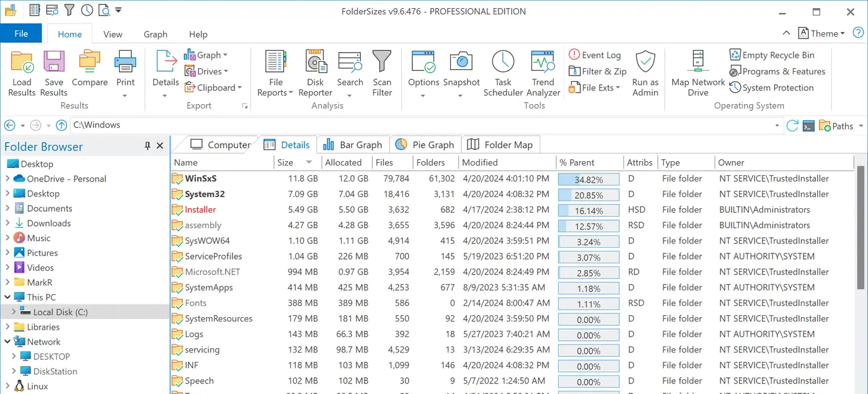
Task: Open Programs & Features
Action: [x=777, y=71]
